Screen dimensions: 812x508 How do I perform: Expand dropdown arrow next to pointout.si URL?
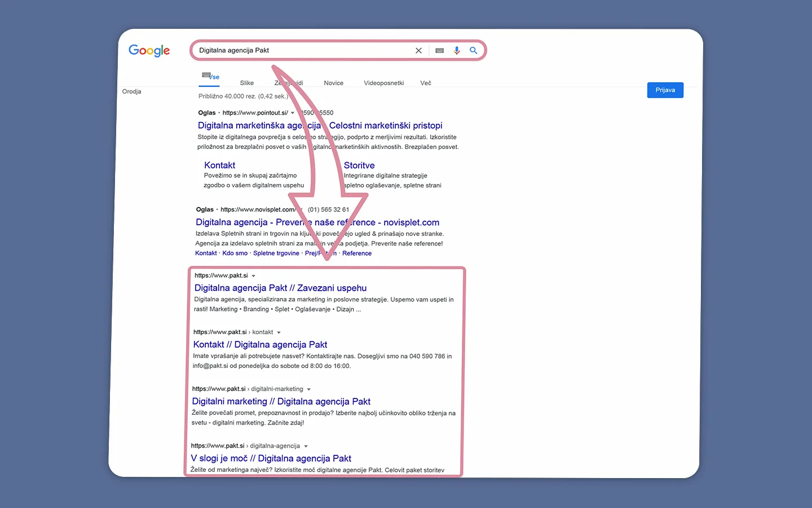pyautogui.click(x=293, y=113)
